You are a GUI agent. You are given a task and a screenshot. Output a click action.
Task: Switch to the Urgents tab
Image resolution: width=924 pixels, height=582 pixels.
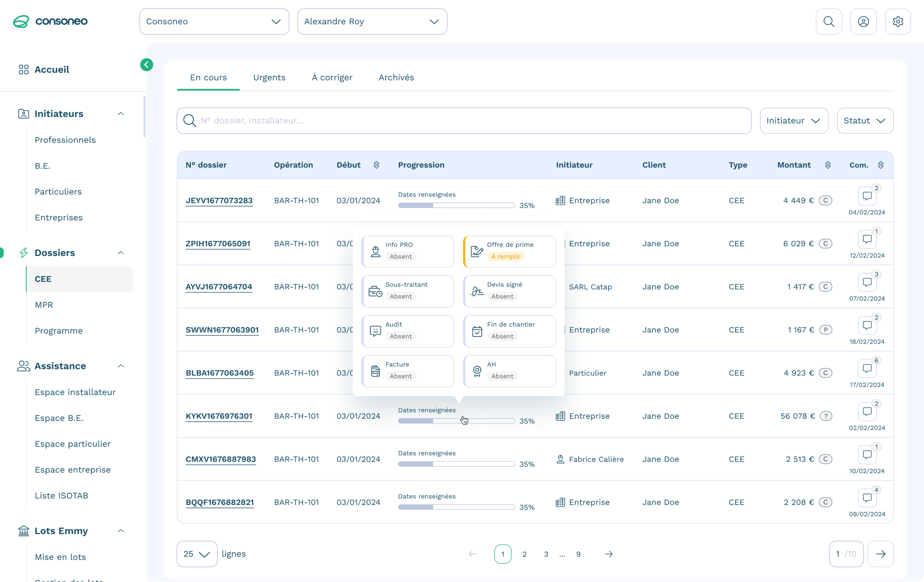tap(269, 78)
